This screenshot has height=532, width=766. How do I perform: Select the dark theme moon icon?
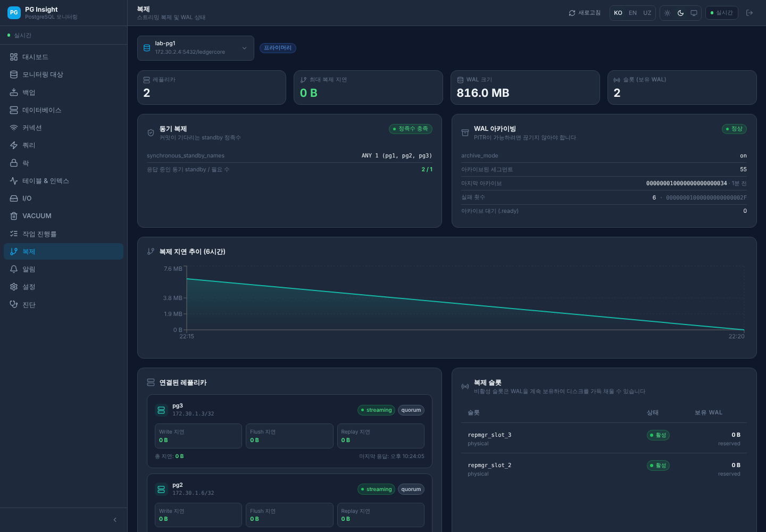(680, 13)
